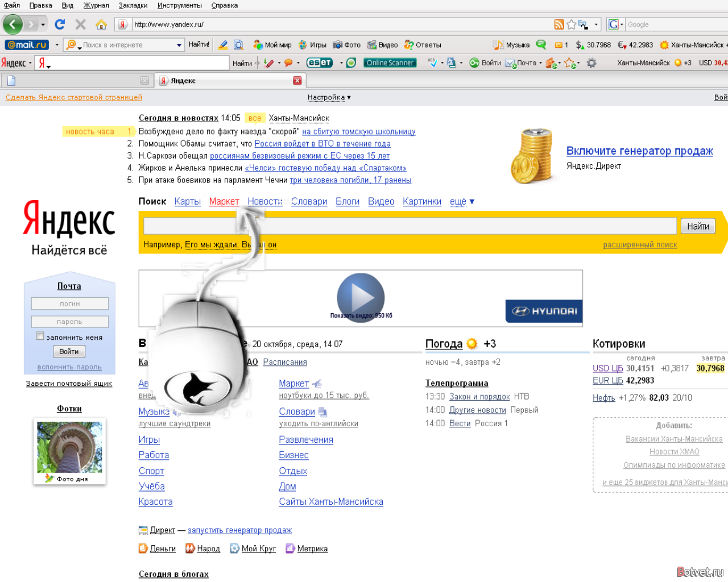Screen dimensions: 728x582
Task: Bookmark the page with the star icon
Action: pos(571,24)
